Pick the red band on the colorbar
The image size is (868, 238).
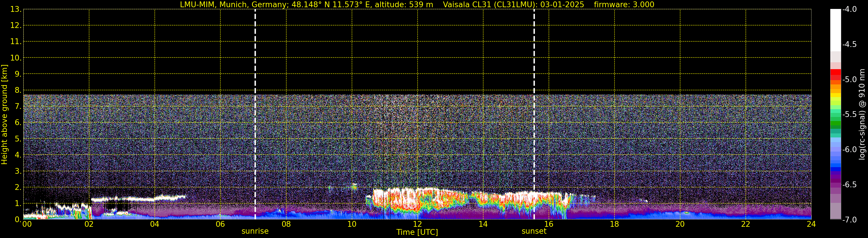click(835, 73)
